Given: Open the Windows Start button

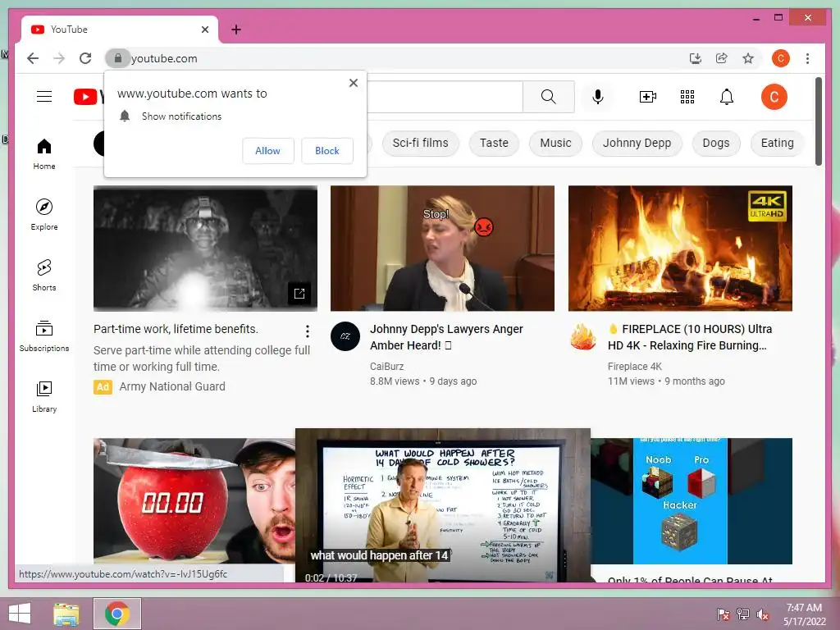Looking at the screenshot, I should pyautogui.click(x=20, y=614).
